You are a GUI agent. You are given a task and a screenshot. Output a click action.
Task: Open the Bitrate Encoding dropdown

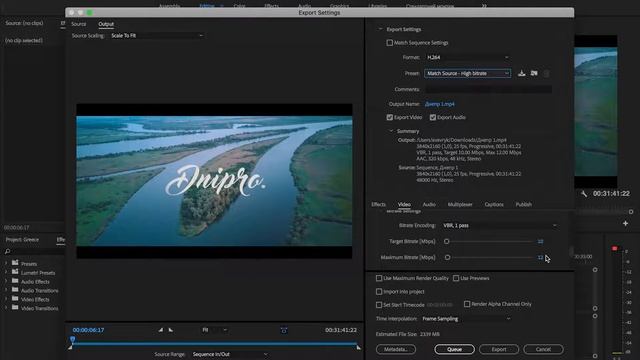500,225
